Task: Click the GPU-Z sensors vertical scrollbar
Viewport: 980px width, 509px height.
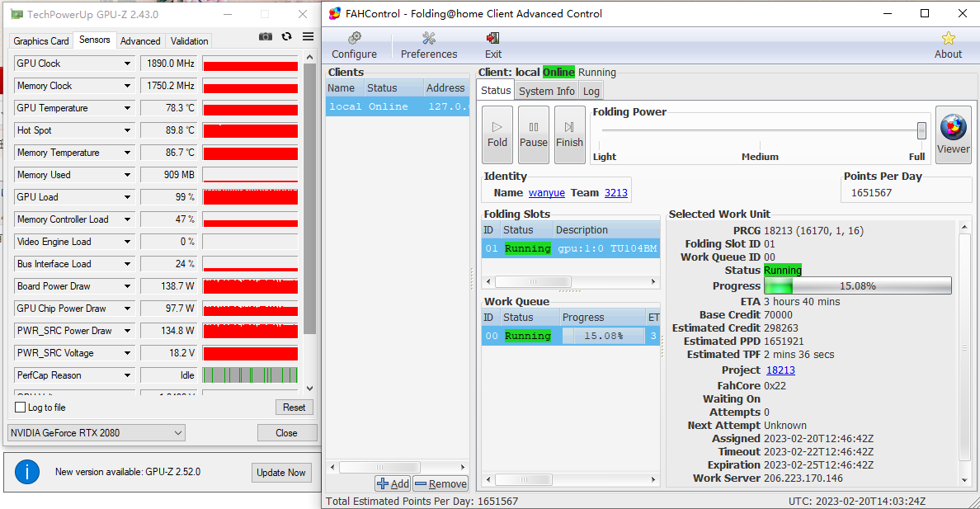Action: (x=309, y=199)
